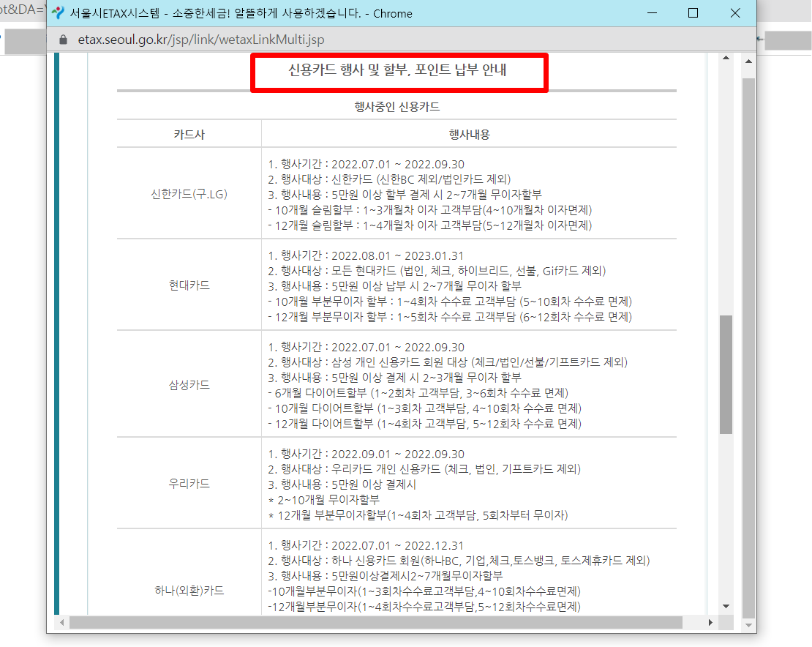Click the 10개월 부분무이자 할부 line
Screen dimensions: 812x647
coord(450,302)
